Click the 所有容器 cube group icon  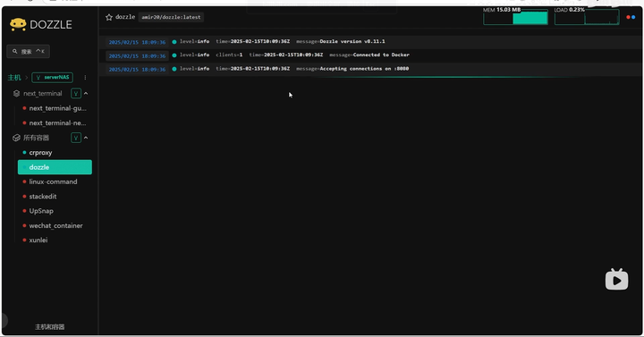(x=16, y=138)
